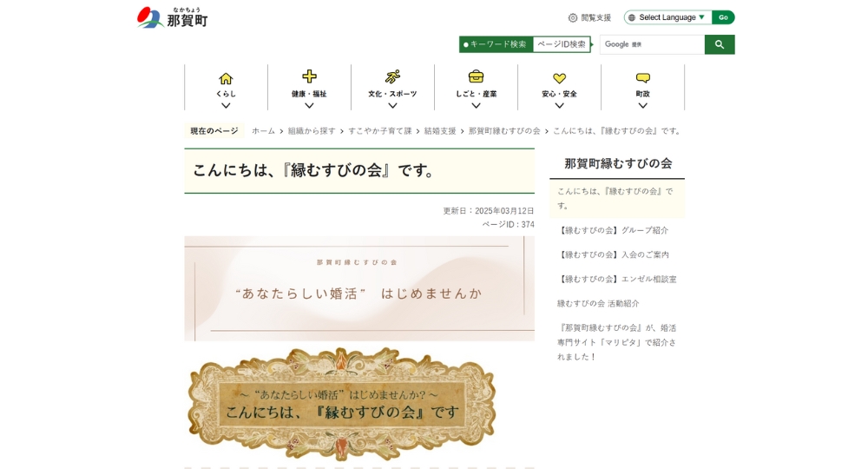Open the 町政 speech bubble icon
868x469 pixels.
tap(642, 78)
